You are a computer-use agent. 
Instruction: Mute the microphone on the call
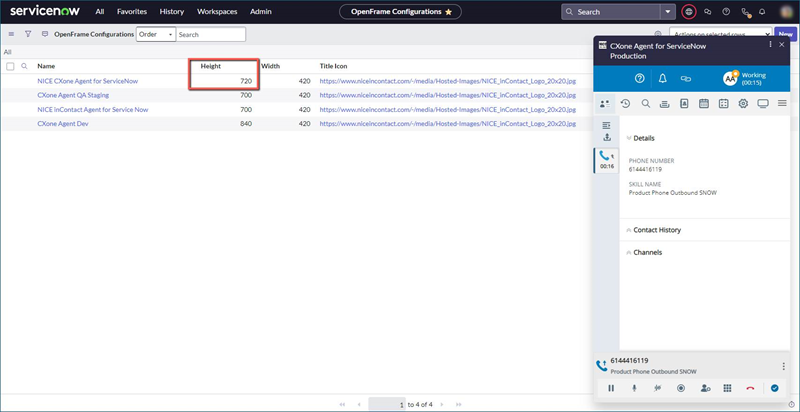tap(634, 388)
